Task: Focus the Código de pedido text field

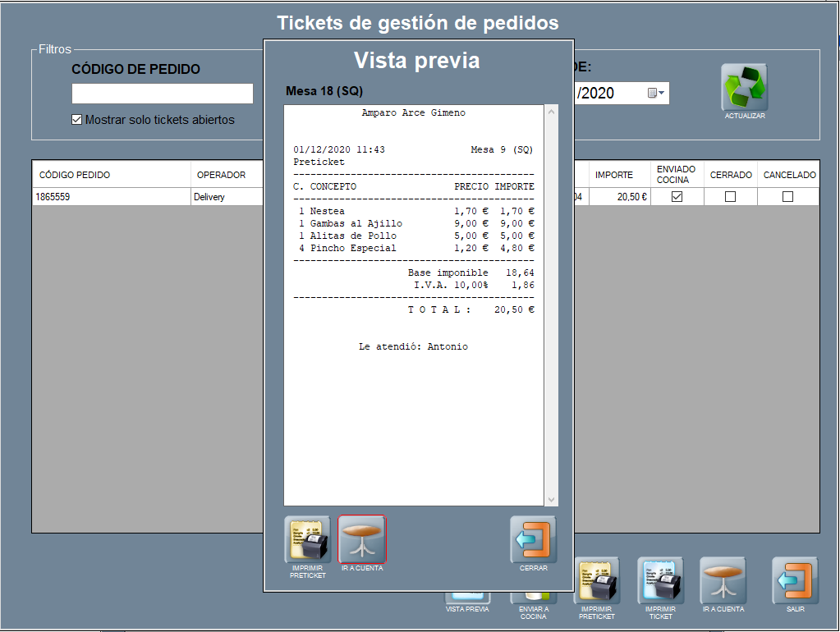Action: click(x=162, y=94)
